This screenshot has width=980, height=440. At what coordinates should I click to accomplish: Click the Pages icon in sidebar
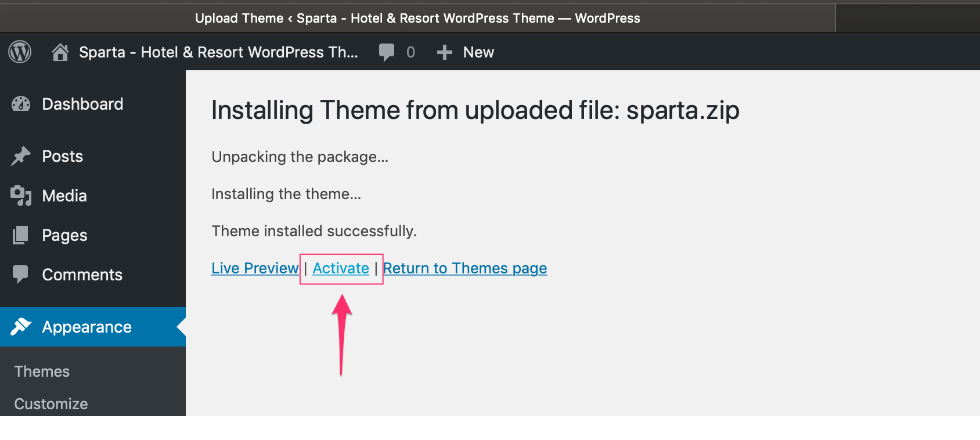pos(20,235)
